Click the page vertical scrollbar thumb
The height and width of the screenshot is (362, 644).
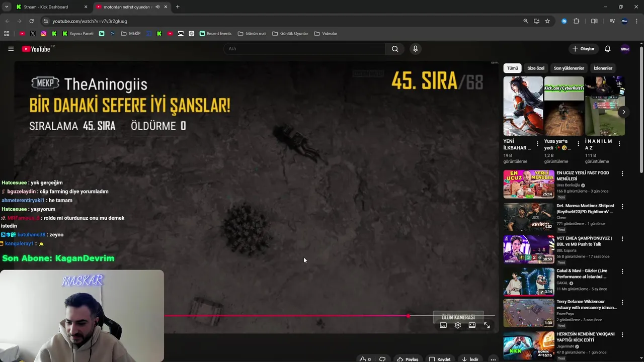click(x=641, y=111)
